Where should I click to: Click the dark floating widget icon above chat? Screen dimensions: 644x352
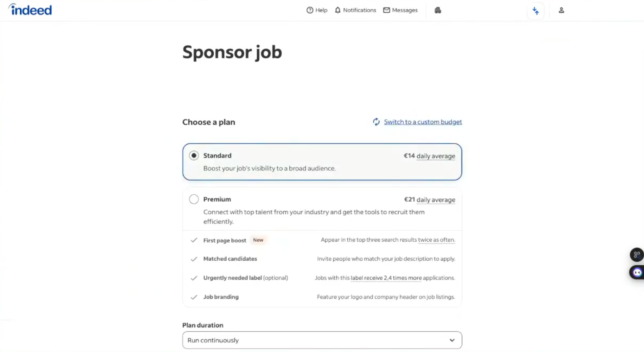tap(637, 255)
